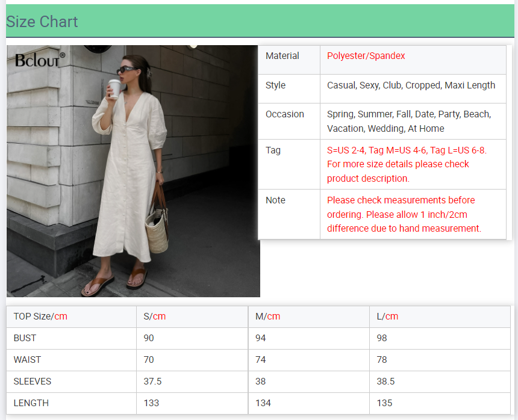Click the Size Chart heading

point(42,22)
